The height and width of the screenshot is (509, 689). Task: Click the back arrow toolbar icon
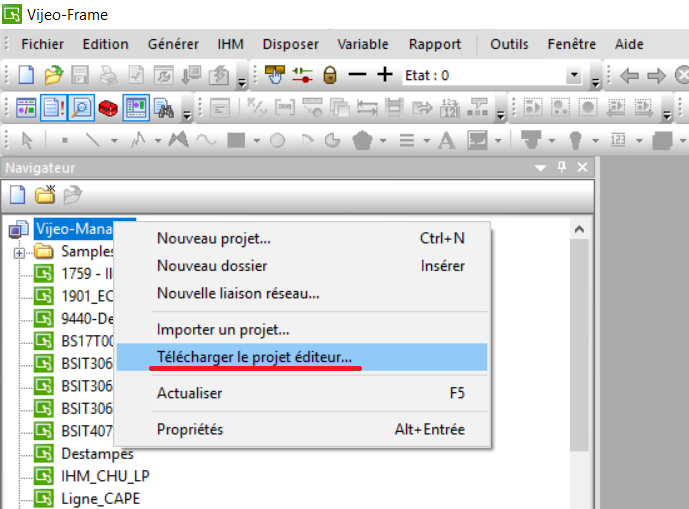click(629, 76)
